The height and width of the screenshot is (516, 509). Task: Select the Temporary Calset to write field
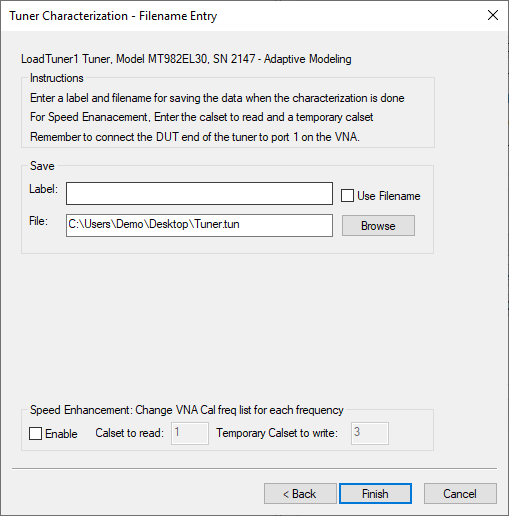click(x=370, y=433)
